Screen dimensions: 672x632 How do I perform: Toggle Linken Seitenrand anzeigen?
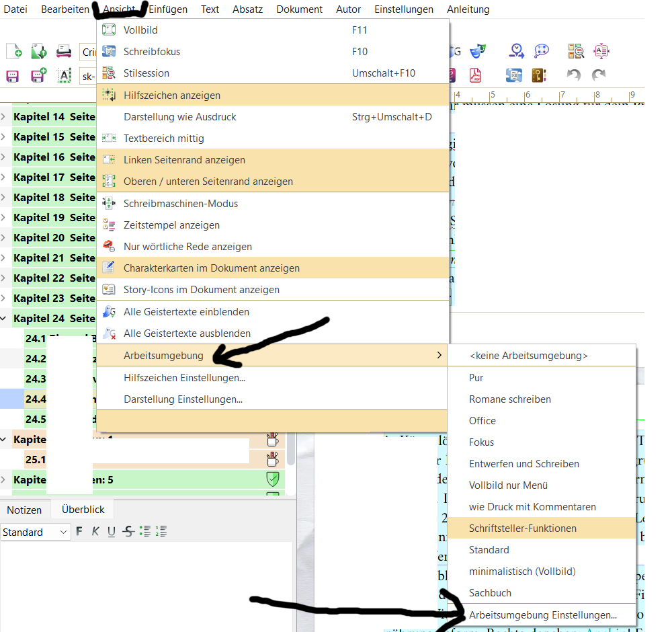pos(184,160)
